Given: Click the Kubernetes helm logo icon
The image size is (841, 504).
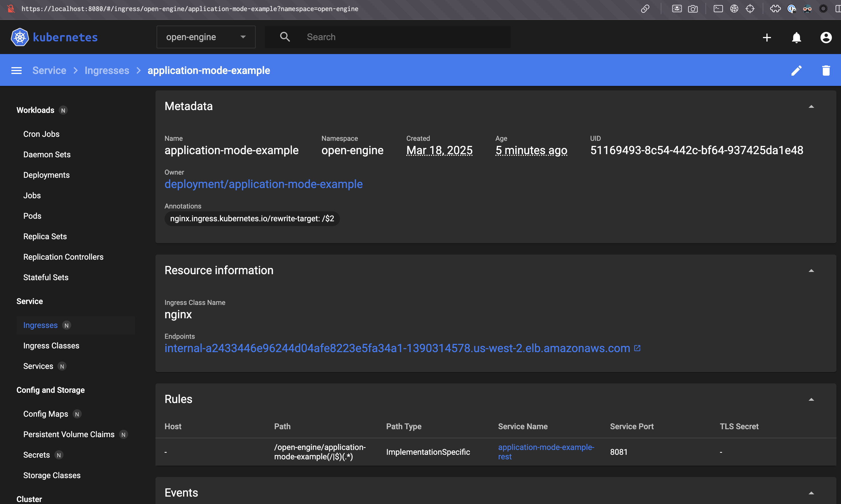Looking at the screenshot, I should click(x=20, y=37).
